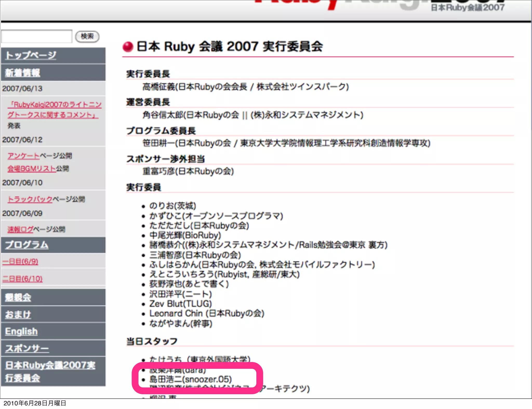Click the 運営委員長 section heading
Screen dimensions: 532x409
[x=148, y=102]
